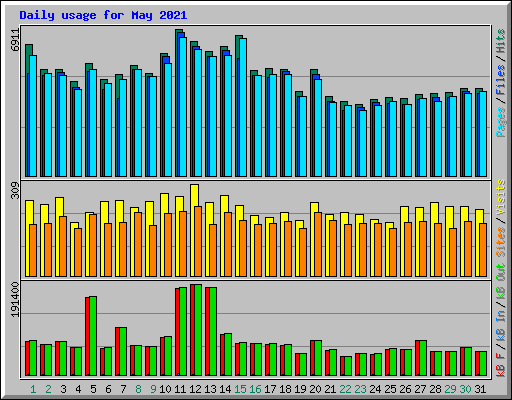Click the '6911' hits axis value
The width and height of the screenshot is (512, 400).
[16, 40]
